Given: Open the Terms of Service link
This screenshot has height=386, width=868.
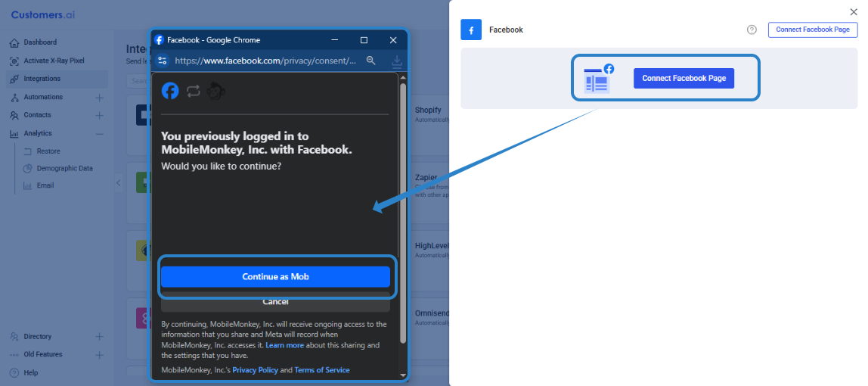Looking at the screenshot, I should pyautogui.click(x=321, y=370).
